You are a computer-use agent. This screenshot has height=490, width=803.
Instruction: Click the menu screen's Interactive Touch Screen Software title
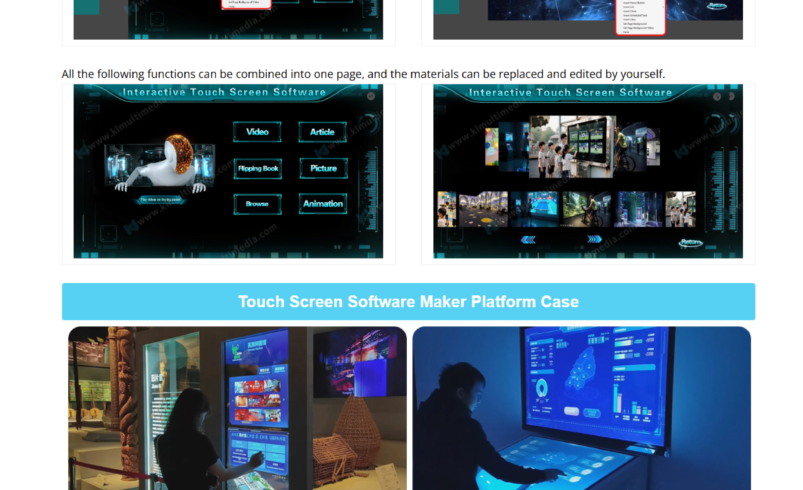point(224,92)
